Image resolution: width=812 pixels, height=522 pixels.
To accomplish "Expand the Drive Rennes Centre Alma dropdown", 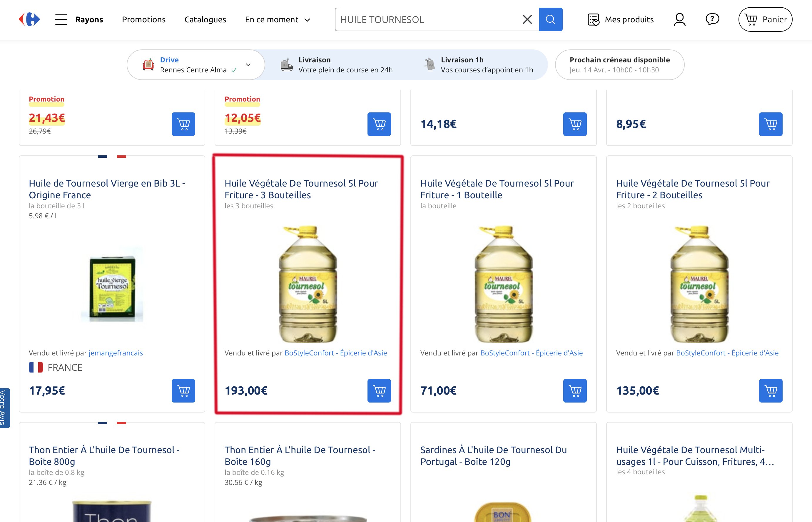I will 248,64.
